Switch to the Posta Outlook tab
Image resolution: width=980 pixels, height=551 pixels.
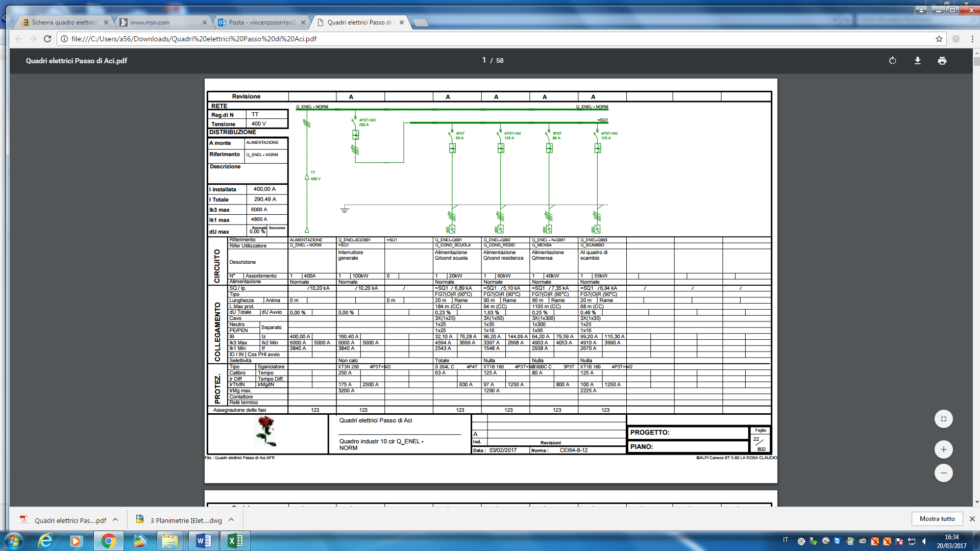click(260, 22)
